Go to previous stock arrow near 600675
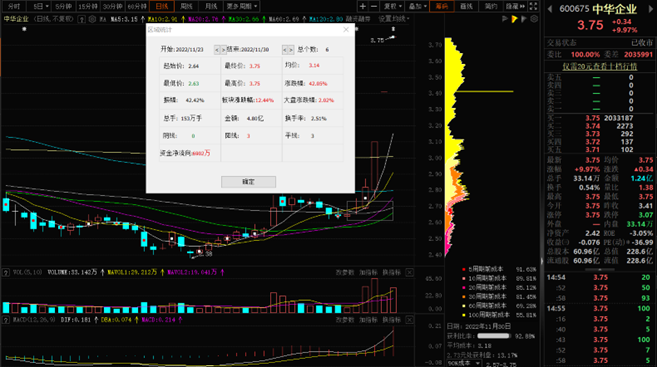 point(550,9)
